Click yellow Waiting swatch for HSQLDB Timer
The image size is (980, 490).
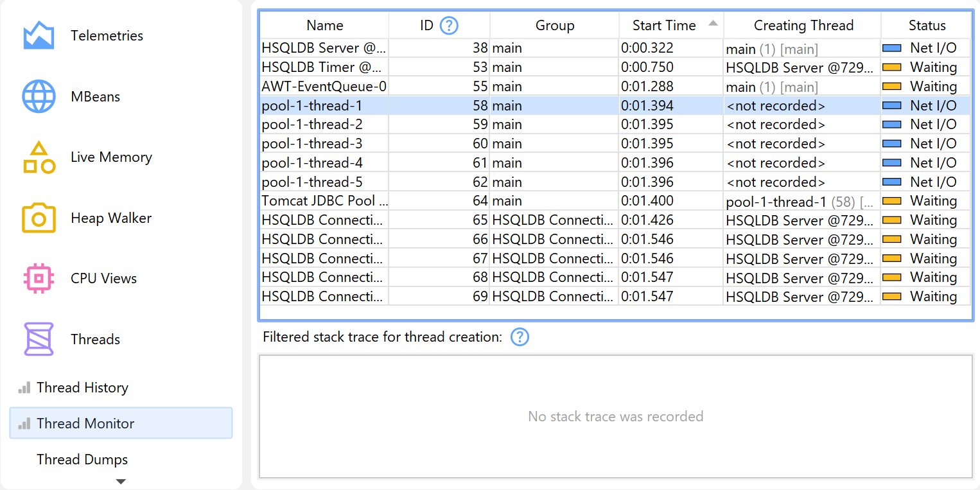(892, 67)
